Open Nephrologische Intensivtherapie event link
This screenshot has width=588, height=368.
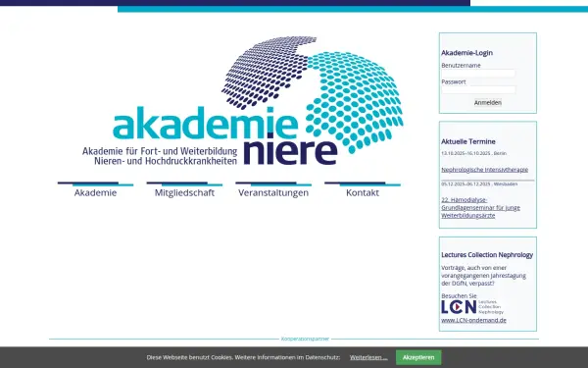484,170
